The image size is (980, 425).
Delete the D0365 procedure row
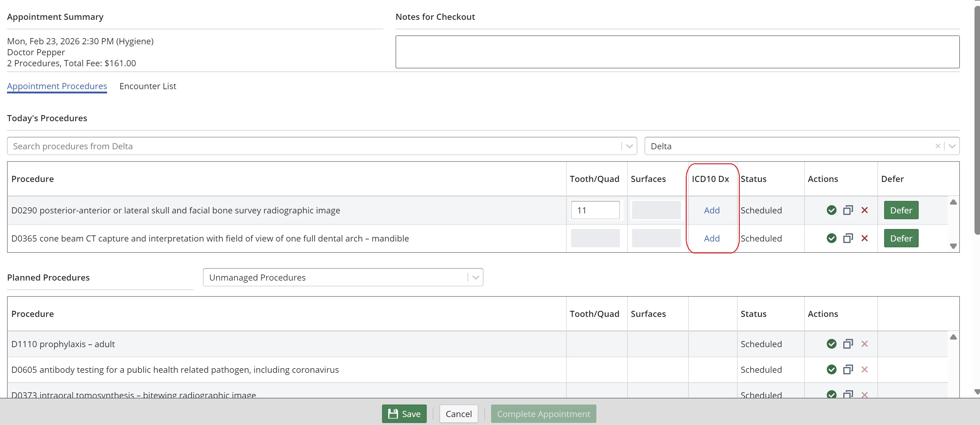[864, 238]
